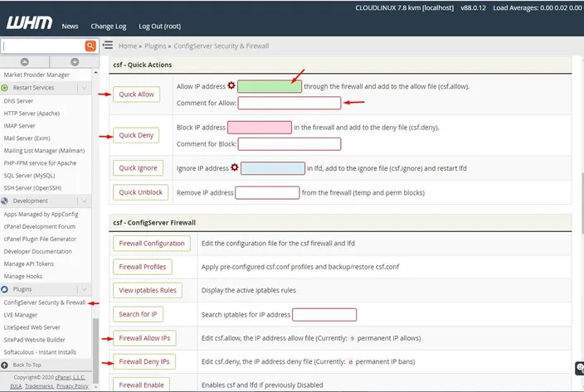This screenshot has height=392, width=584.
Task: Focus the pink Block IP address field
Action: [260, 127]
